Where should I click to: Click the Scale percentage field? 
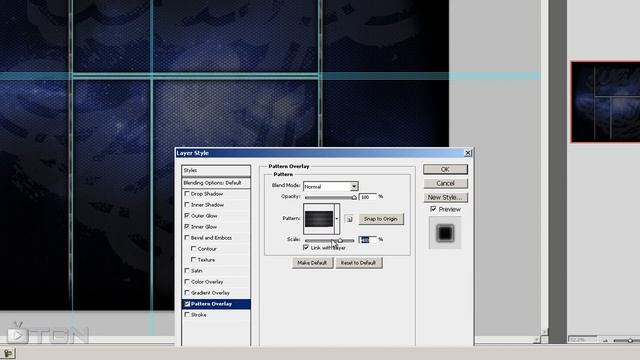pos(367,240)
